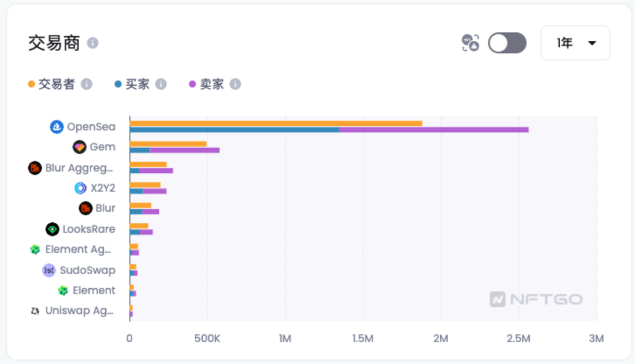Viewport: 635px width, 364px height.
Task: Click the Gem logo icon
Action: coord(79,147)
